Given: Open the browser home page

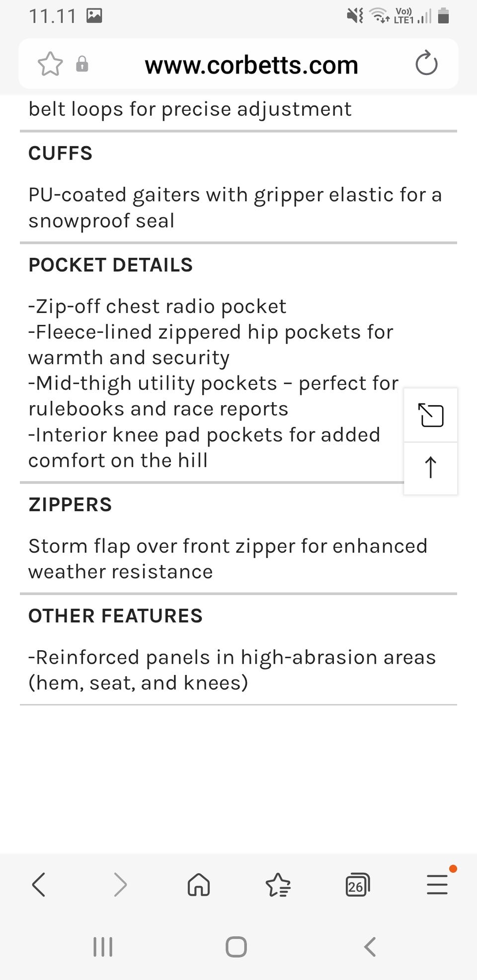Looking at the screenshot, I should tap(199, 885).
